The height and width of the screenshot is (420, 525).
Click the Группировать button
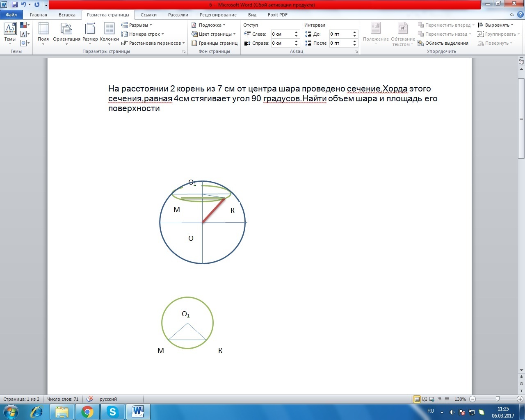(x=498, y=34)
